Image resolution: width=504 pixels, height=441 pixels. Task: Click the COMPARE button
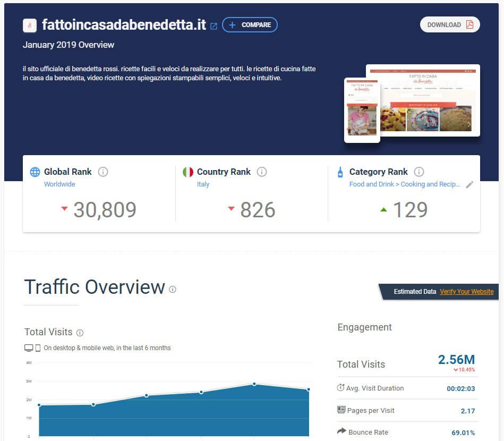point(250,25)
